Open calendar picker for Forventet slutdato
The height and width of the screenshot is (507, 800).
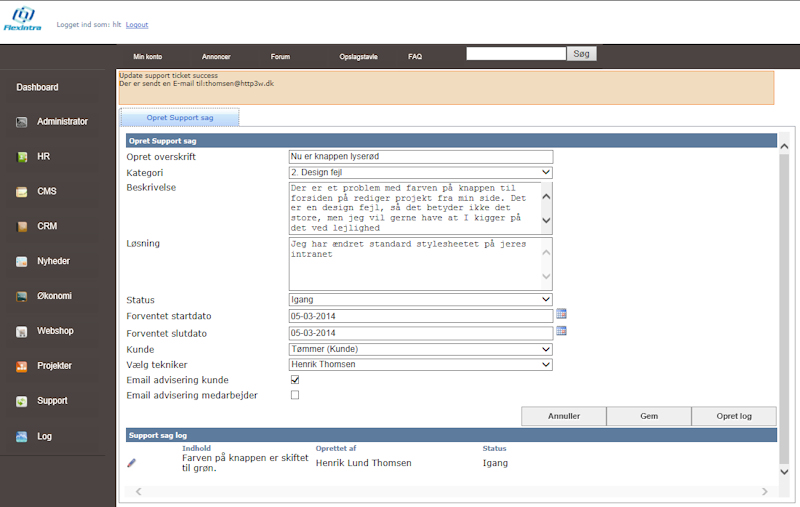tap(561, 331)
